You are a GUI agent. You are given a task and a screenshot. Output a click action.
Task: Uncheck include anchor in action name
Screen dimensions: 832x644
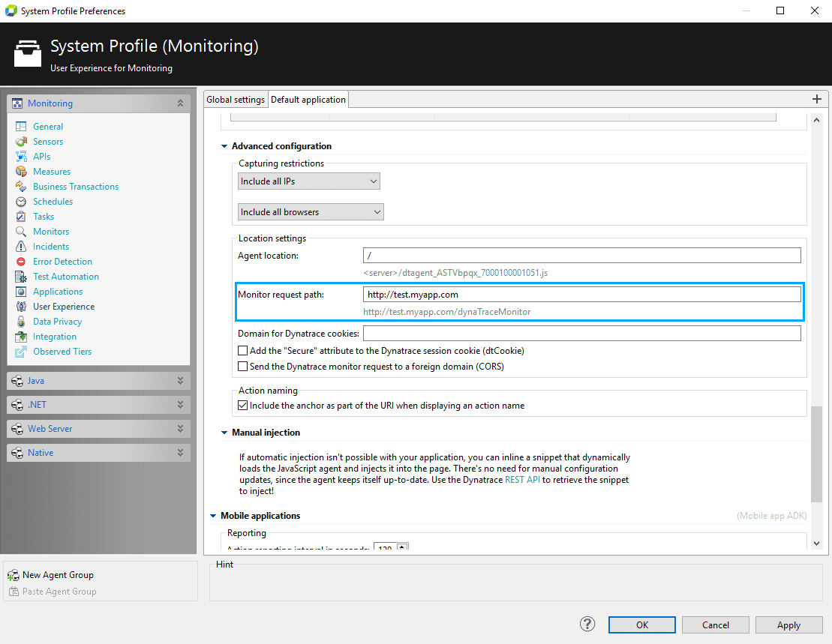click(242, 406)
